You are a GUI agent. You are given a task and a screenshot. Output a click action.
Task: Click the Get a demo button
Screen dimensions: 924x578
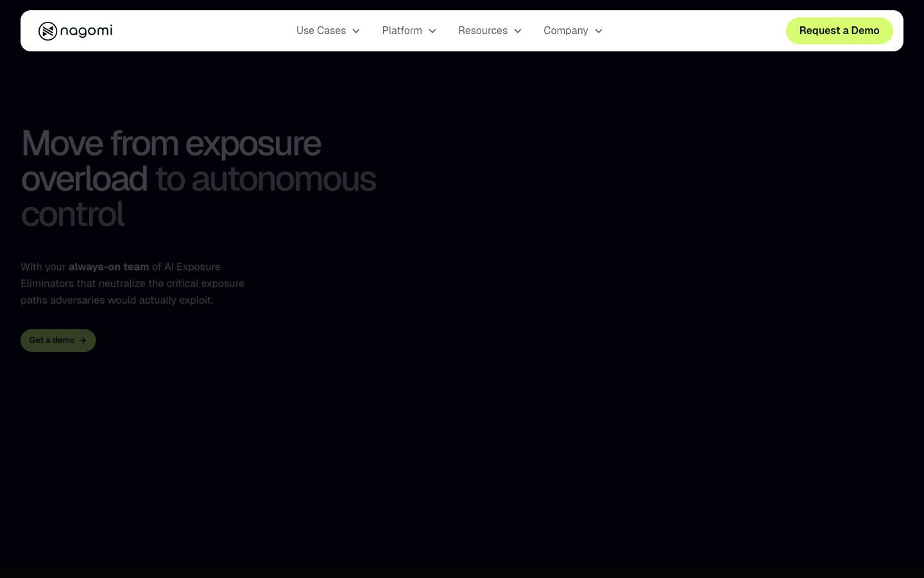click(x=58, y=340)
